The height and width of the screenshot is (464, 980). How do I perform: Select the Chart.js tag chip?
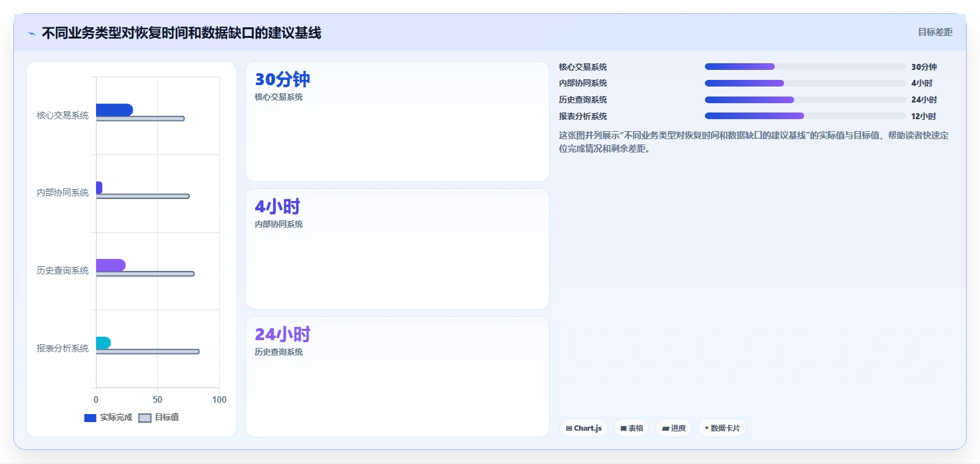584,428
